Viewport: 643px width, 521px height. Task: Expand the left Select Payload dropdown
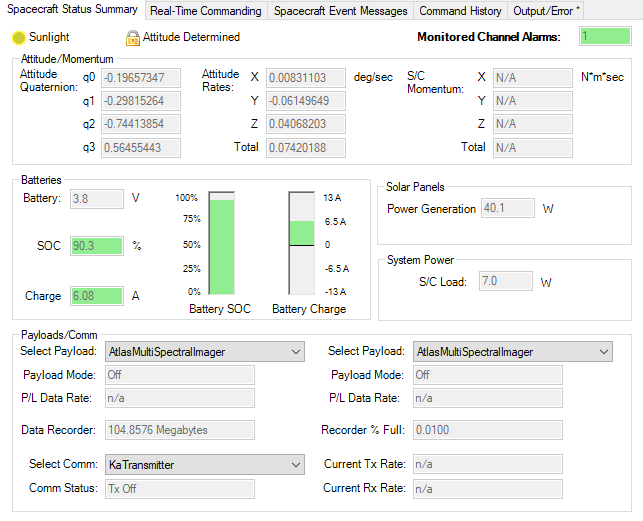tap(204, 352)
